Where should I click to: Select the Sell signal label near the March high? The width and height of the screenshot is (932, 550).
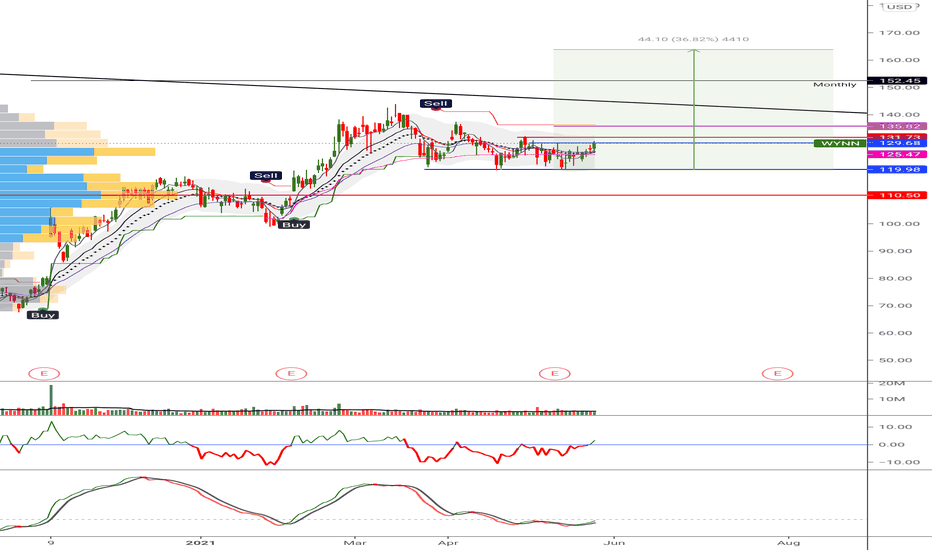pos(436,103)
